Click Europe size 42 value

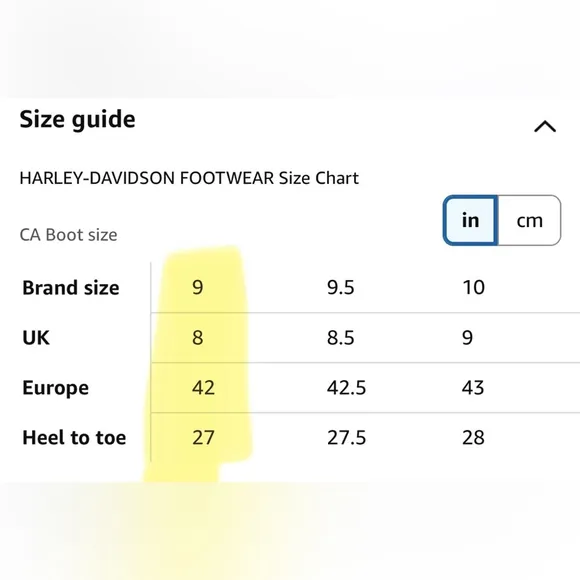coord(203,388)
